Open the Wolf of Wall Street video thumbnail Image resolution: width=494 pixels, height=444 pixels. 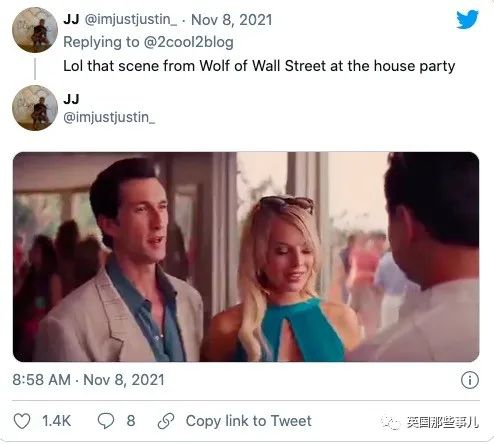[x=246, y=257]
